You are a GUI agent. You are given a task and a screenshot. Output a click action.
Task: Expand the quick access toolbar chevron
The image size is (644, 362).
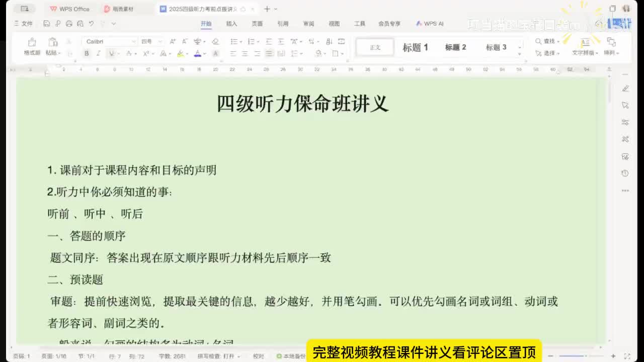pos(114,24)
